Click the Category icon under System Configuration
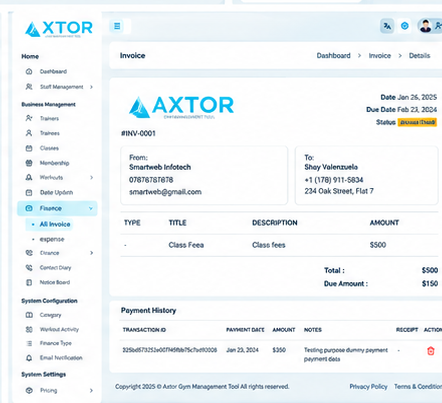 pyautogui.click(x=29, y=315)
